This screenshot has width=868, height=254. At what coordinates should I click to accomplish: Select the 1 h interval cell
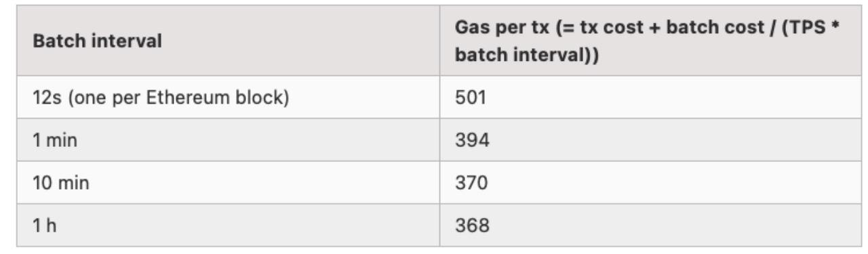coord(228,225)
